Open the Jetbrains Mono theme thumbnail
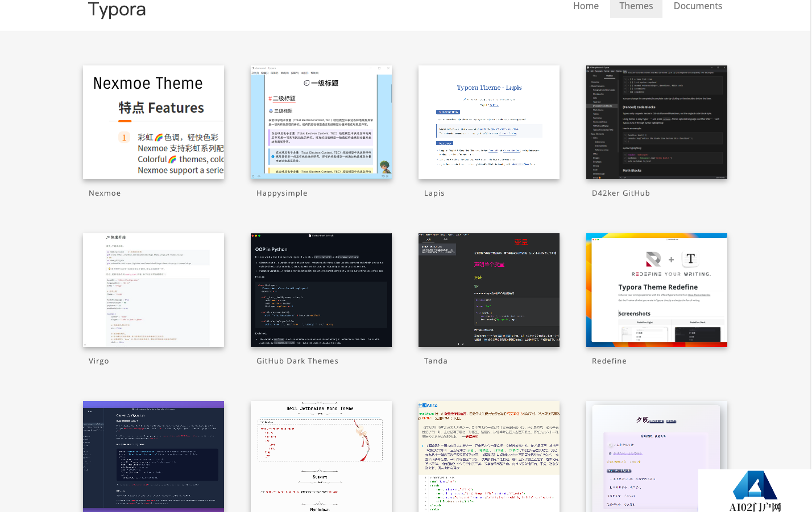The image size is (812, 512). (x=321, y=456)
